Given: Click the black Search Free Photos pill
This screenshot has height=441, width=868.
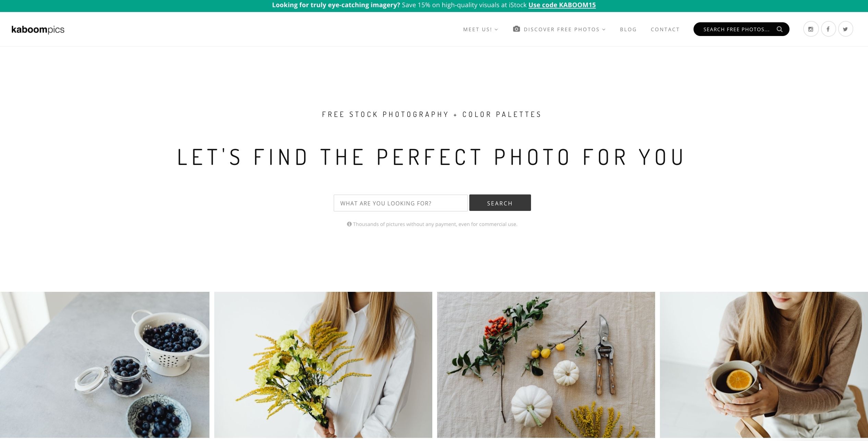Looking at the screenshot, I should (741, 29).
